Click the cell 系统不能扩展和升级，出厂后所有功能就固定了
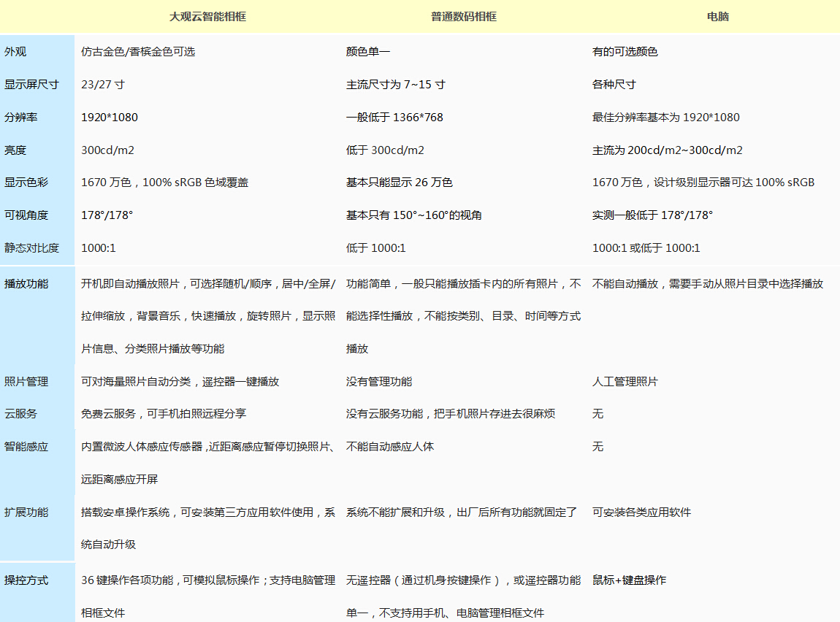The image size is (840, 622). click(461, 512)
